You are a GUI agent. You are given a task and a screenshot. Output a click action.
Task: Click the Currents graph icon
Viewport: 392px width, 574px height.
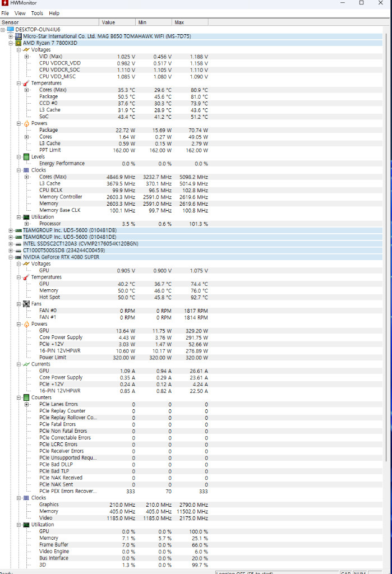[26, 364]
